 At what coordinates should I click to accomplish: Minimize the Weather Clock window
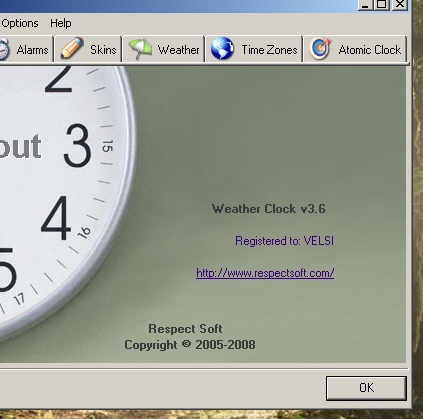[x=366, y=5]
